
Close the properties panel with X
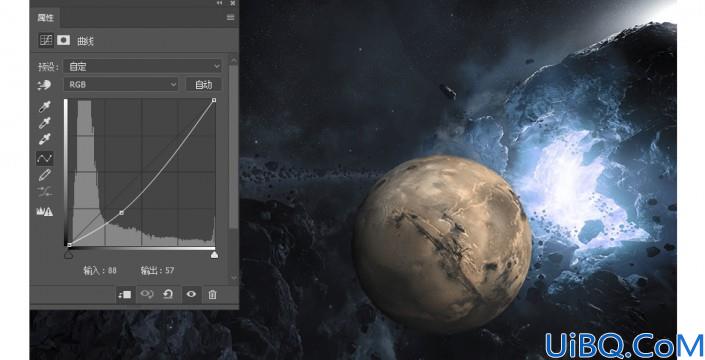coord(232,3)
